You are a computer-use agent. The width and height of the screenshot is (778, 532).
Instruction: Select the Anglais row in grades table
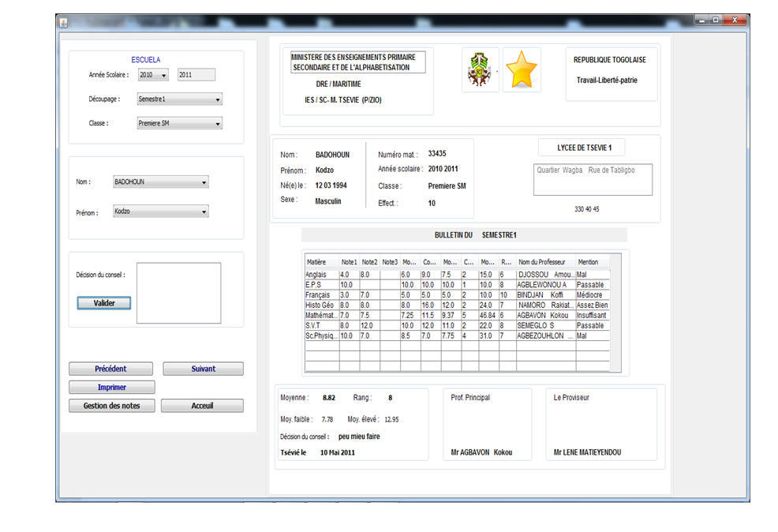[321, 275]
